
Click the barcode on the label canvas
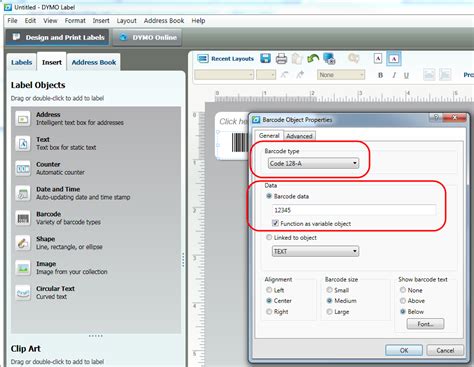(x=239, y=142)
